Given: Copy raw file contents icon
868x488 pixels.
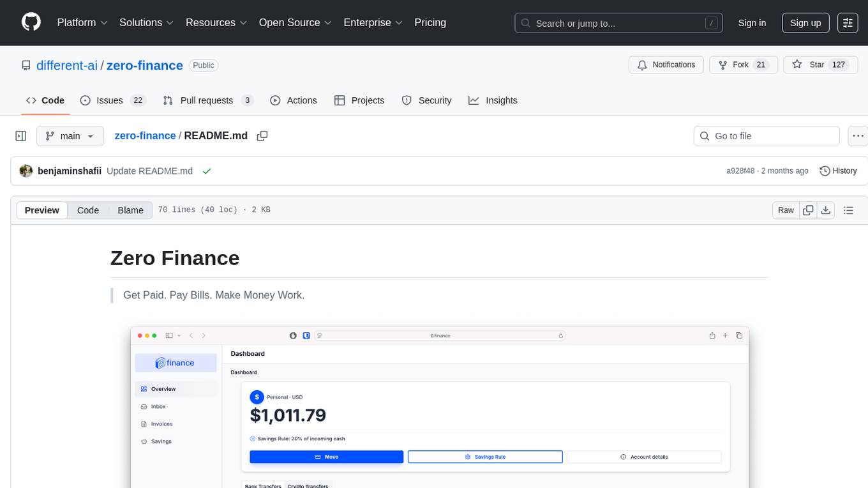Looking at the screenshot, I should coord(808,210).
